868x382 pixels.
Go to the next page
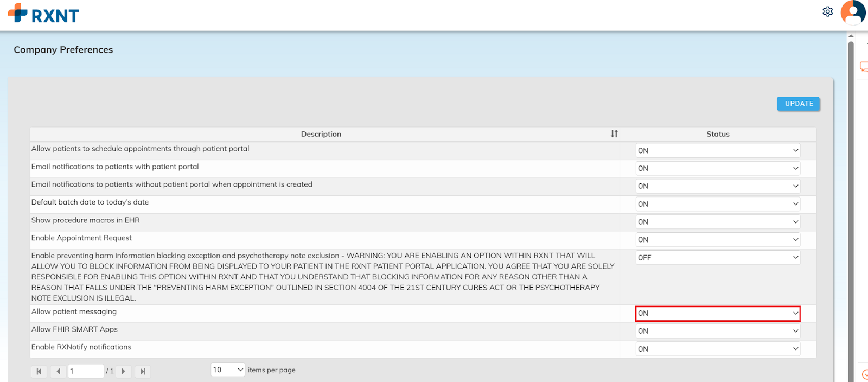click(124, 371)
